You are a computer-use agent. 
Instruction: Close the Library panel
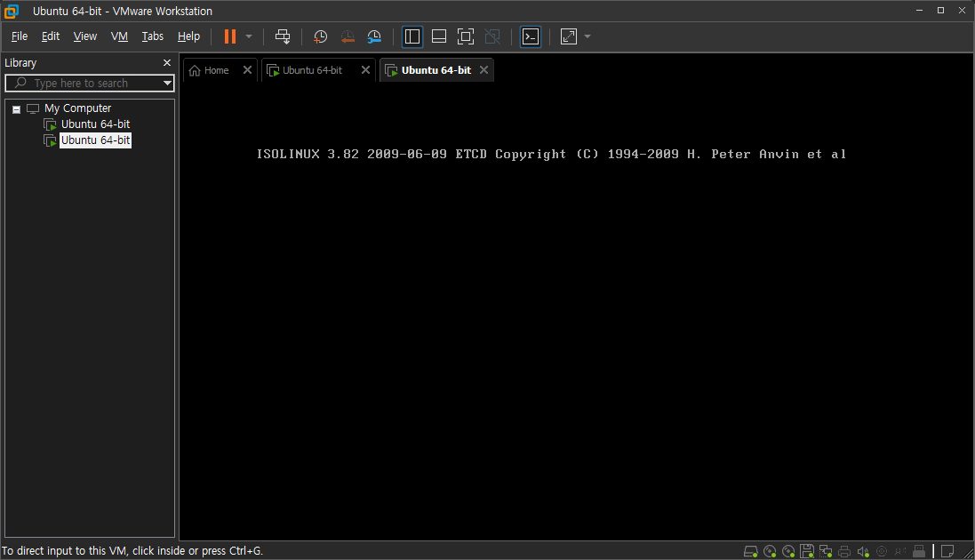coord(166,63)
